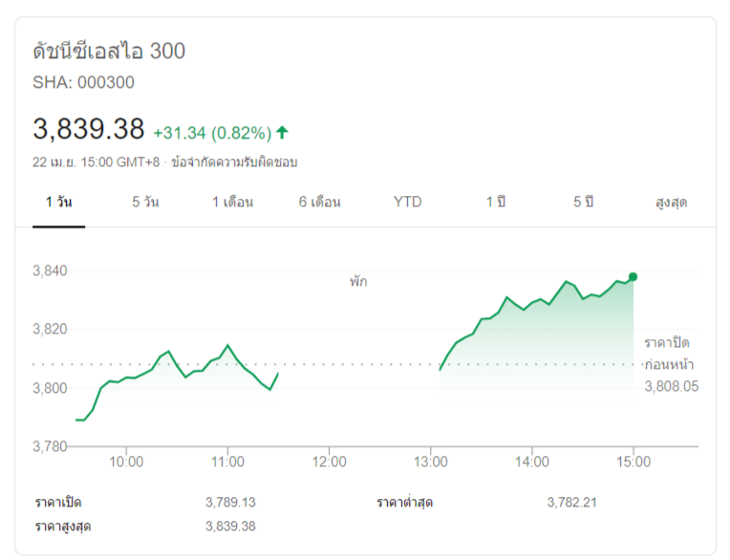This screenshot has width=730, height=560.
Task: Click the 3,839.38 current price
Action: 88,129
